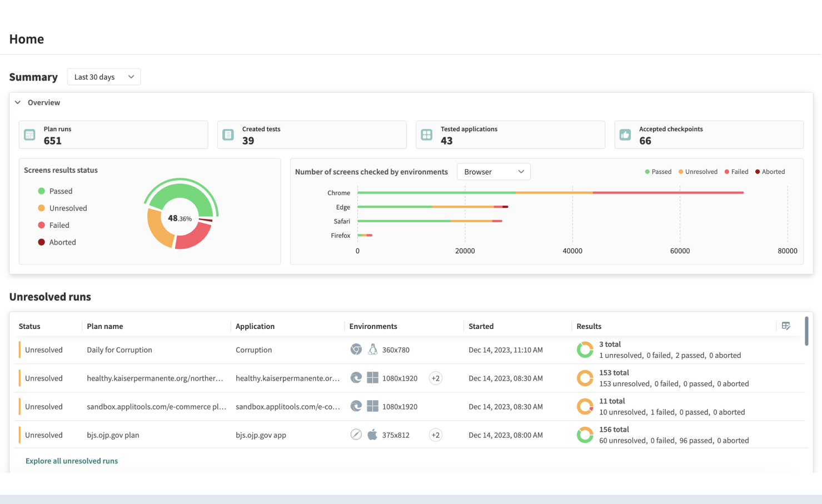Expand the +2 environments badge in the kaiserpermanente row
Image resolution: width=822 pixels, height=504 pixels.
point(435,378)
